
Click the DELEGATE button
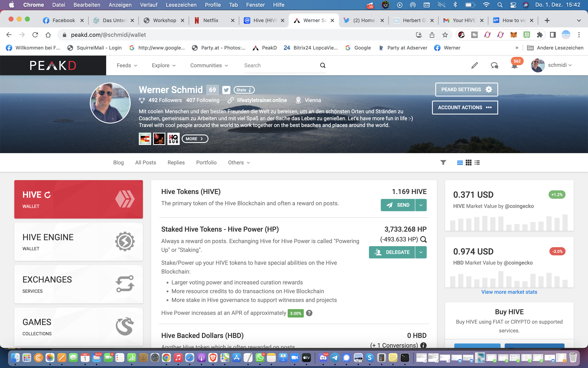click(x=392, y=252)
